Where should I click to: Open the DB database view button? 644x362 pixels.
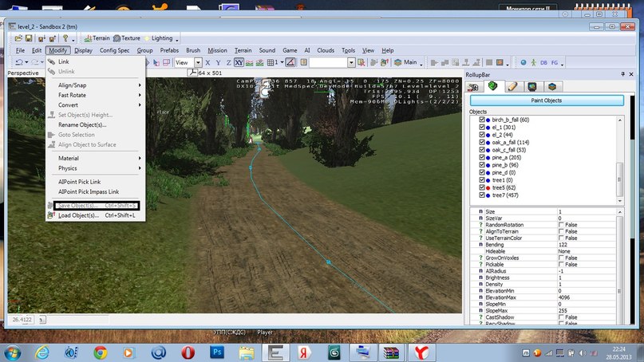(x=543, y=62)
